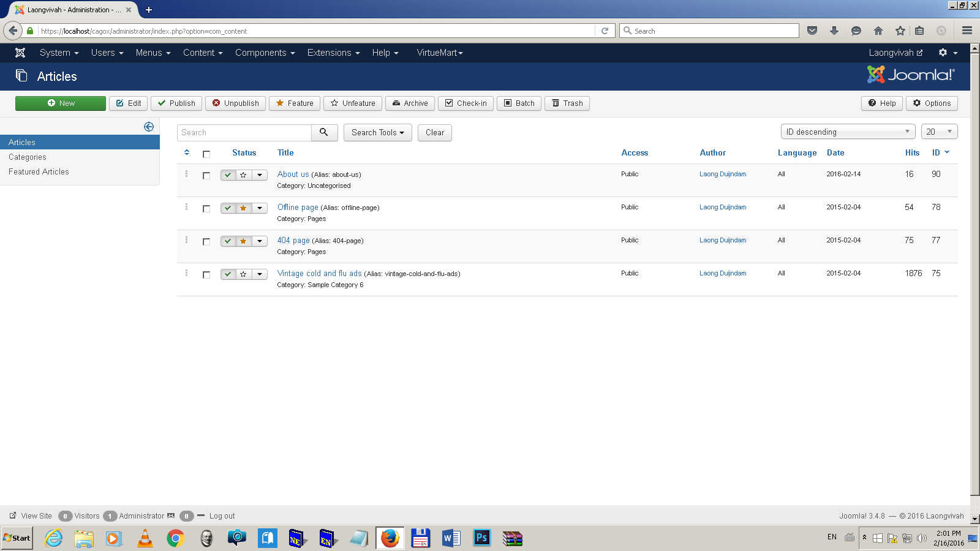Open the Content menu

(x=203, y=53)
